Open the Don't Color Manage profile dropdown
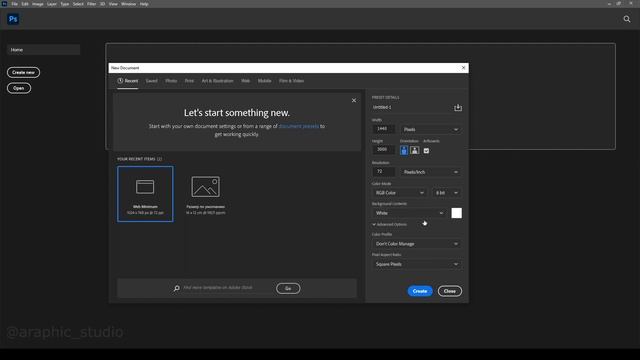 click(x=417, y=244)
